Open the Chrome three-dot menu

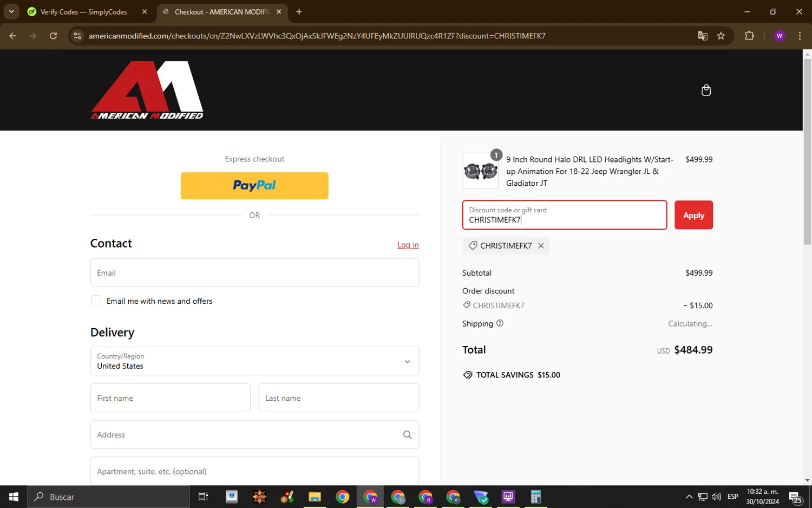pyautogui.click(x=800, y=36)
